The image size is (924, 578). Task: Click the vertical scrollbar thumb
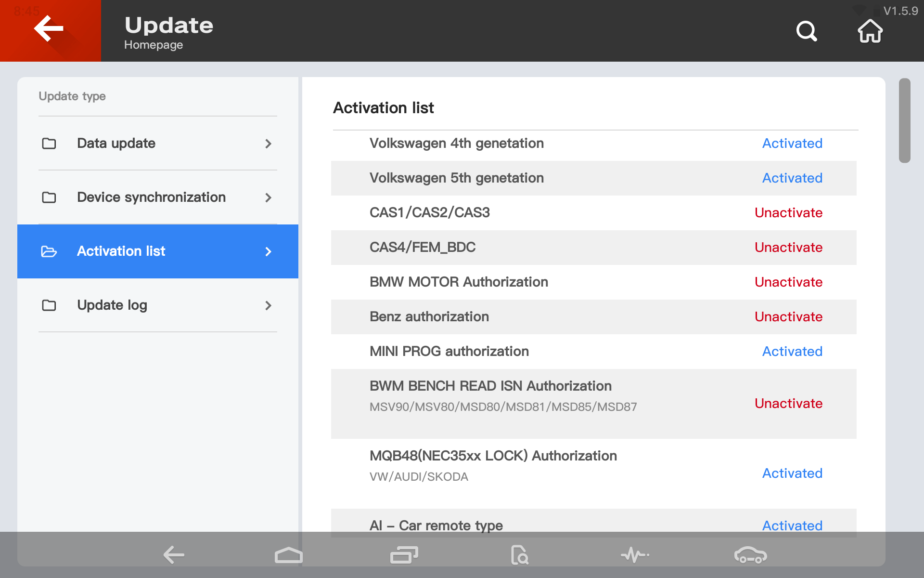point(904,120)
